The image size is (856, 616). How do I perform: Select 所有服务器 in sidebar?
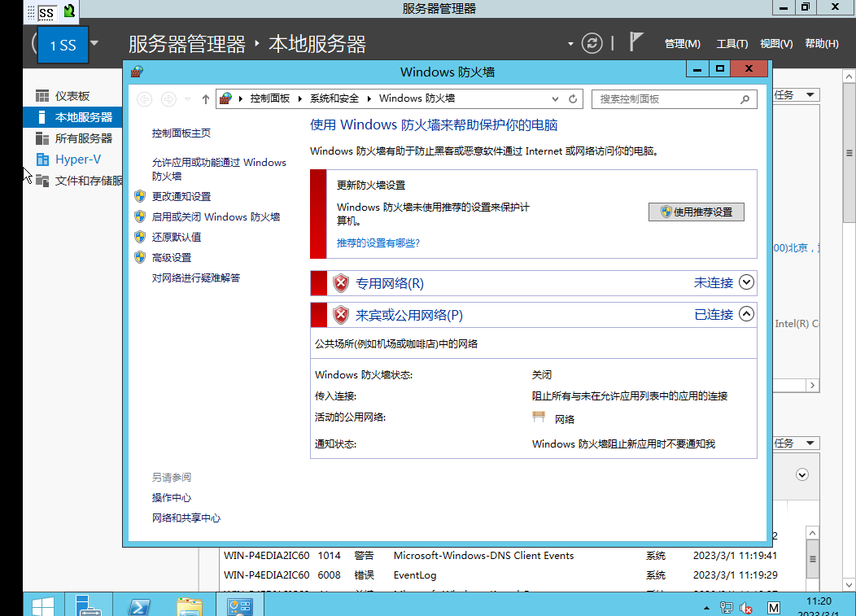pyautogui.click(x=72, y=138)
